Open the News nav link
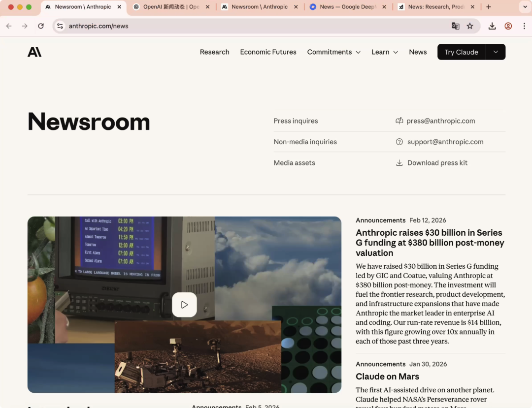This screenshot has width=532, height=408. (x=418, y=52)
